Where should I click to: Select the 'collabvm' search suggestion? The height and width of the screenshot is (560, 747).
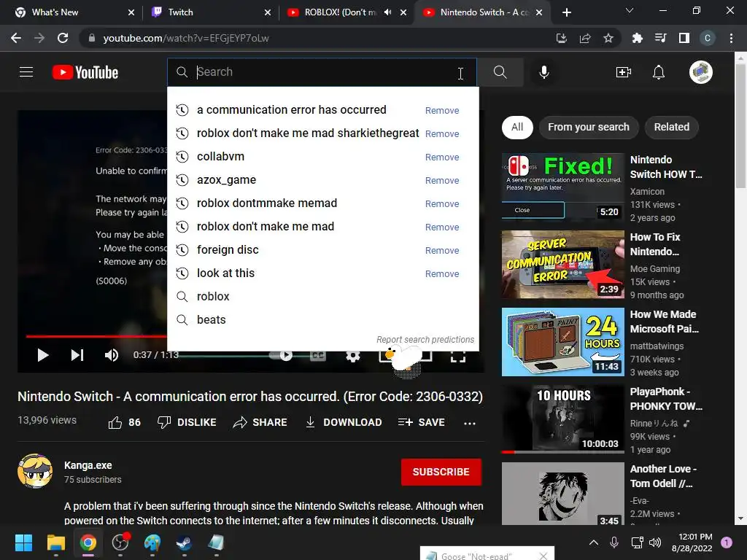[220, 157]
